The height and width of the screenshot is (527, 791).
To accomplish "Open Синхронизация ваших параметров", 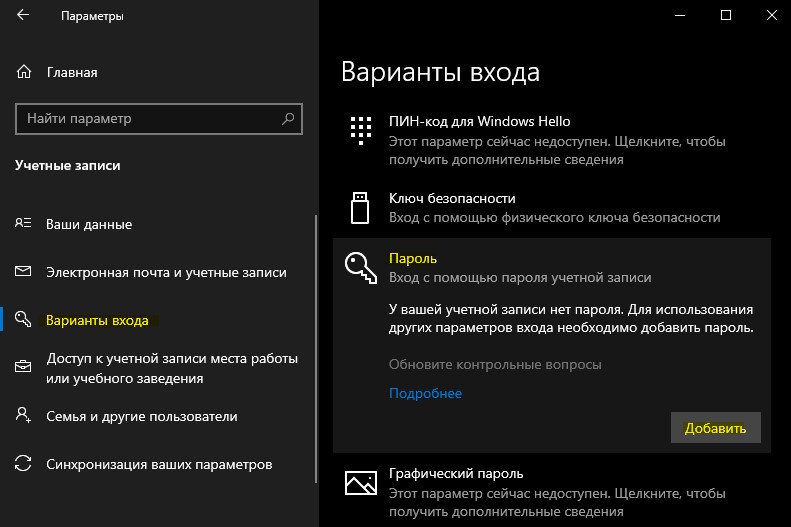I will 159,464.
